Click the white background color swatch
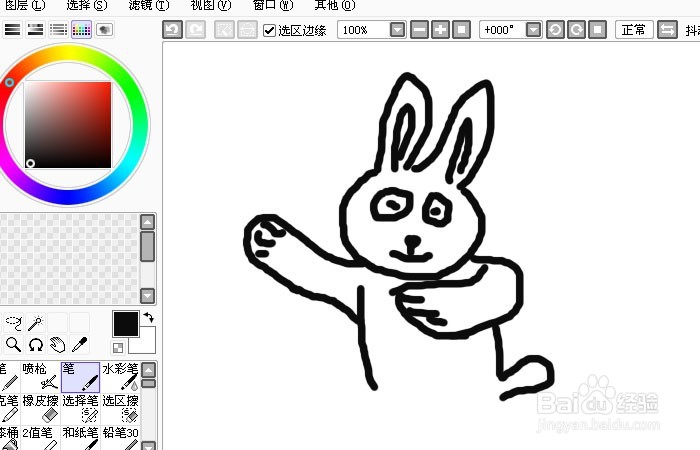This screenshot has width=700, height=450. [147, 346]
